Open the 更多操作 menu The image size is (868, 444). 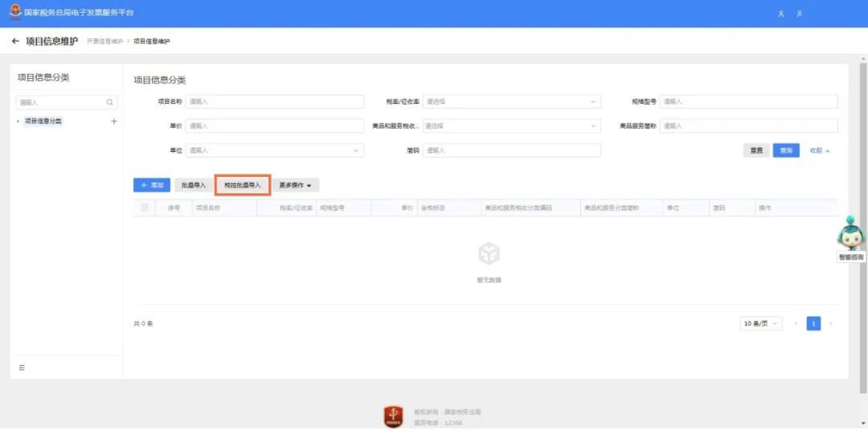tap(295, 185)
